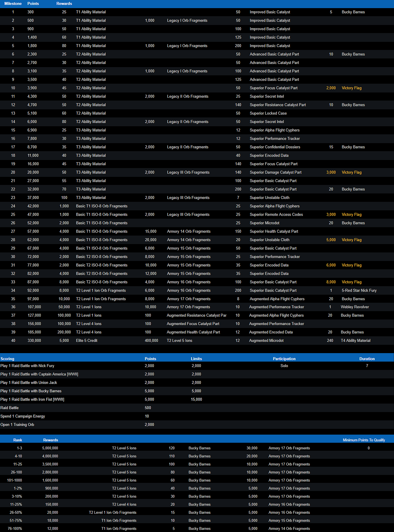Click the Points header in milestone table
The height and width of the screenshot is (532, 394).
coord(33,3)
